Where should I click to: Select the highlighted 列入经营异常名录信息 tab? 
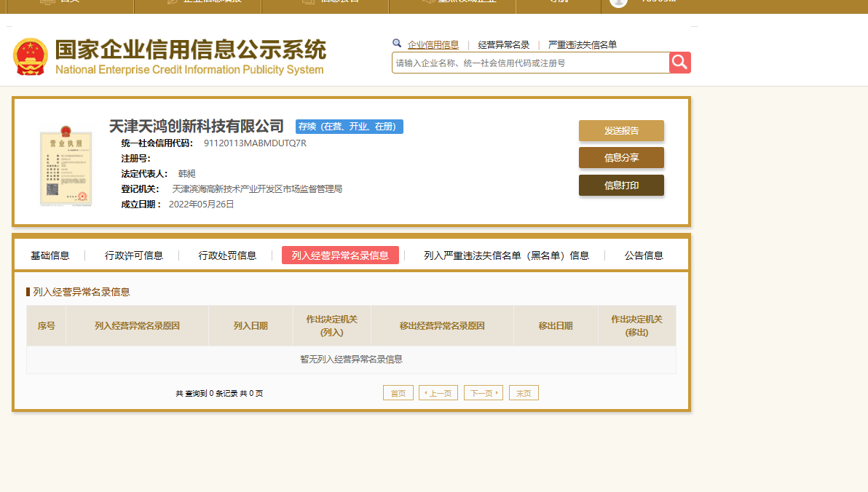point(340,255)
